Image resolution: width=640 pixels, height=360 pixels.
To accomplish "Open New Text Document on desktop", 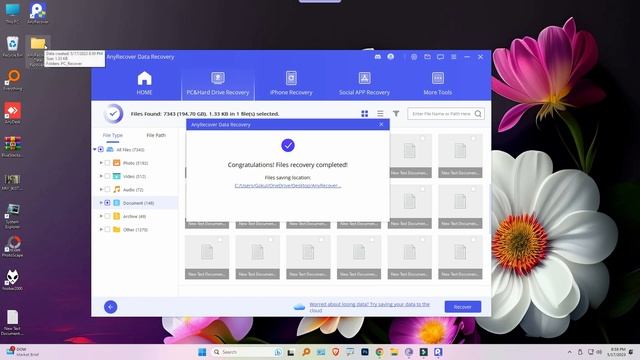I will click(x=12, y=322).
